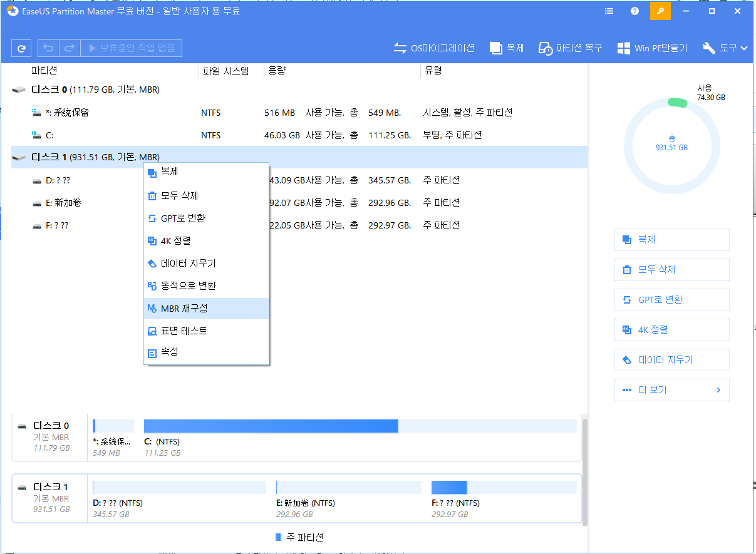This screenshot has width=756, height=554.
Task: Select MBR 재구성 in context menu
Action: (x=207, y=309)
